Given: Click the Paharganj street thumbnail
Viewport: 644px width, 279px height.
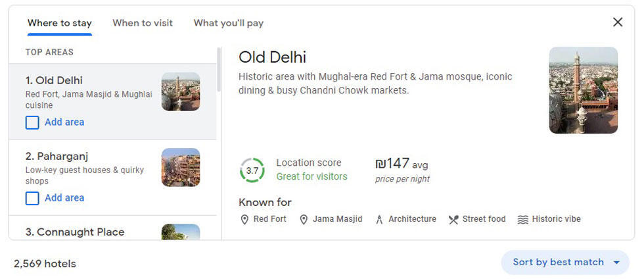Looking at the screenshot, I should click(x=181, y=167).
